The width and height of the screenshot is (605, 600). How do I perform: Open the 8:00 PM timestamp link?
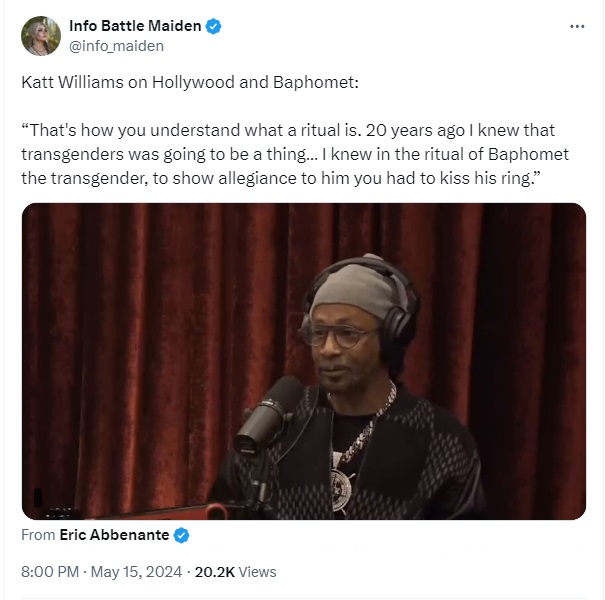(50, 571)
